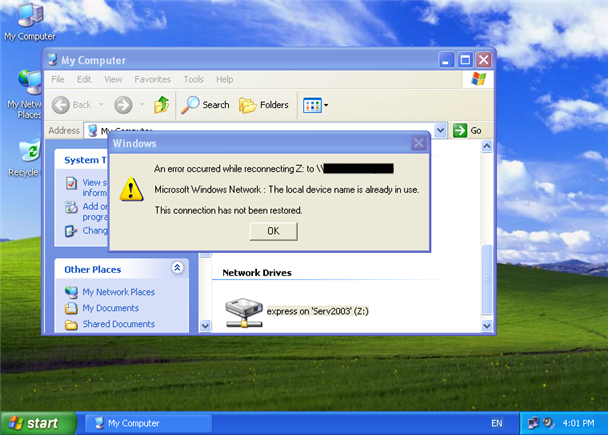Open the My Network Places link
Viewport: 608px width, 435px height.
(x=119, y=292)
